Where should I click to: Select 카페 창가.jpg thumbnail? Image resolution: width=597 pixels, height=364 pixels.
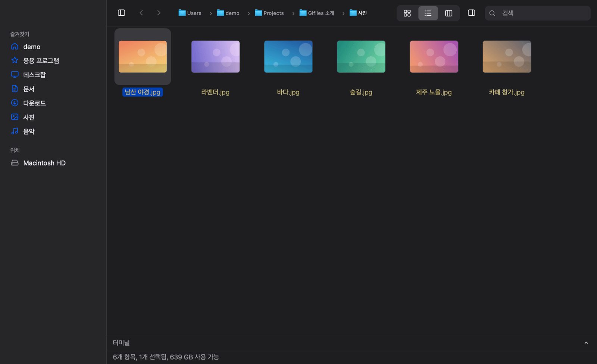tap(507, 57)
